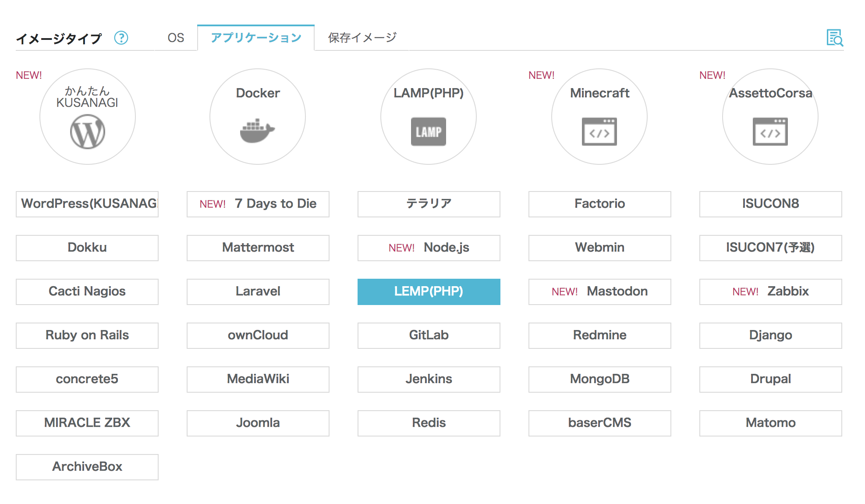Select the ArchiveBox application button
The image size is (865, 504).
(x=87, y=467)
